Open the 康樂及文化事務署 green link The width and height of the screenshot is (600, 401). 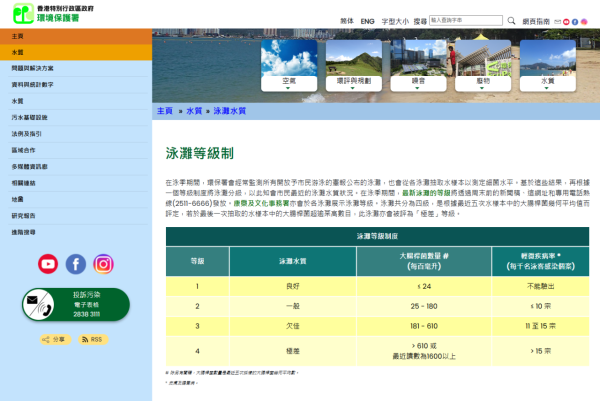(x=261, y=203)
